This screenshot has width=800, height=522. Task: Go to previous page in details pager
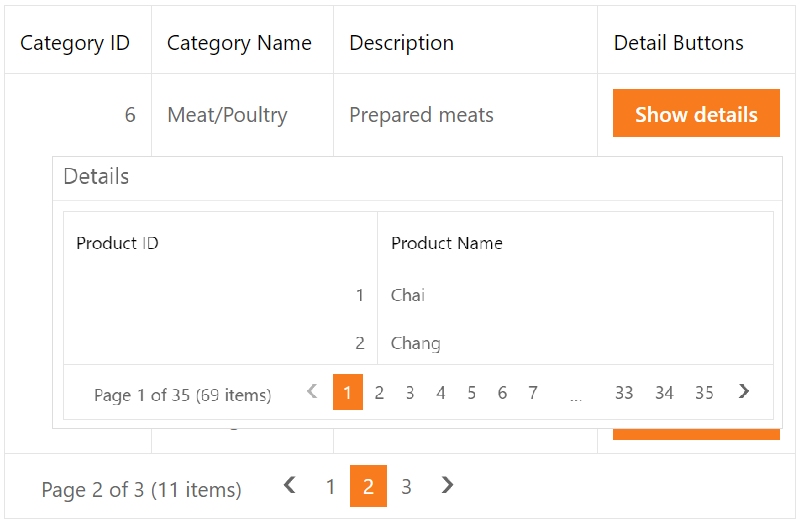pos(312,392)
